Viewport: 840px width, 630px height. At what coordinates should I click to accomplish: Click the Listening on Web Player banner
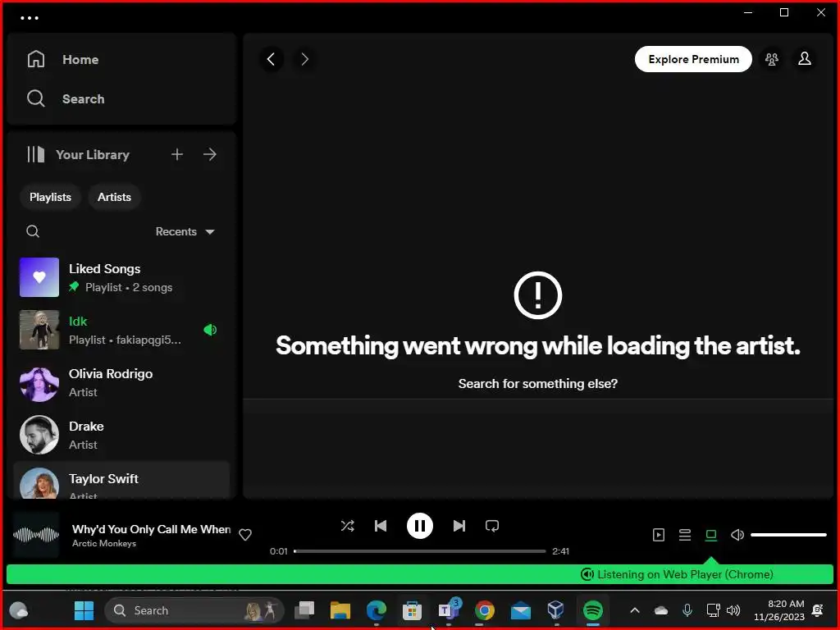point(420,574)
